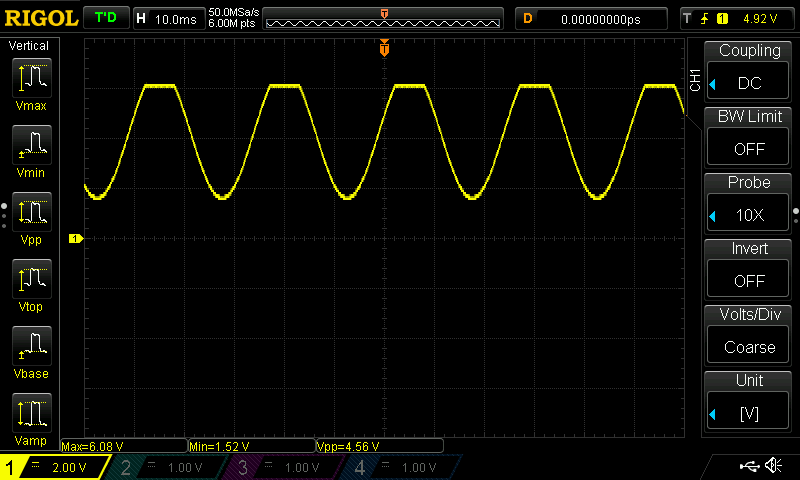Viewport: 800px width, 480px height.
Task: Pick the Vtop measurement icon
Action: click(x=32, y=279)
